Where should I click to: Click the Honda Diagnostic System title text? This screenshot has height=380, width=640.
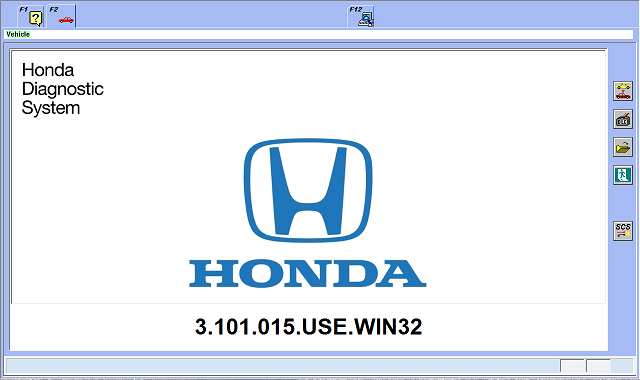pos(62,89)
